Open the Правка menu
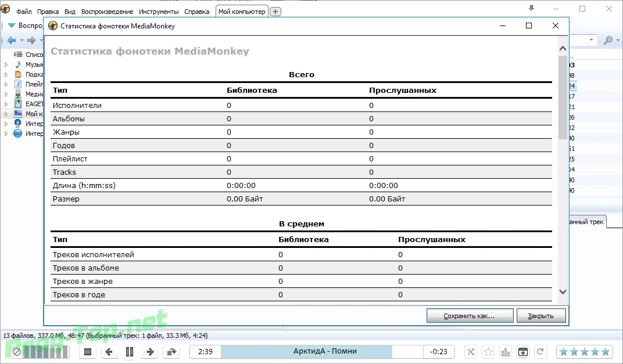 pos(48,12)
